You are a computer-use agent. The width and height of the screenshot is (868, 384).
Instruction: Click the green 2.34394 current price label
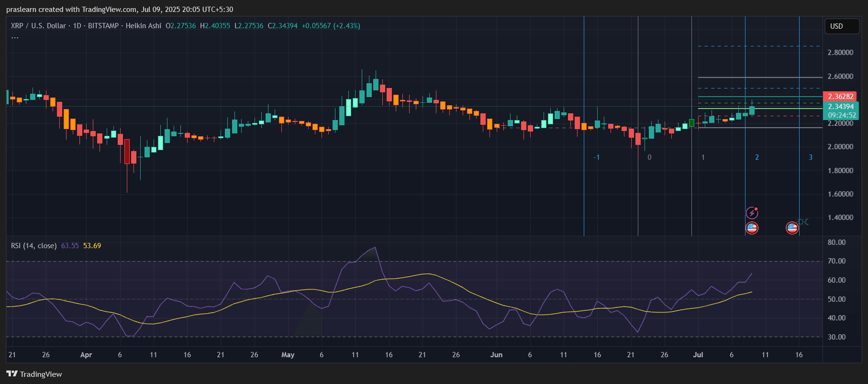(841, 107)
